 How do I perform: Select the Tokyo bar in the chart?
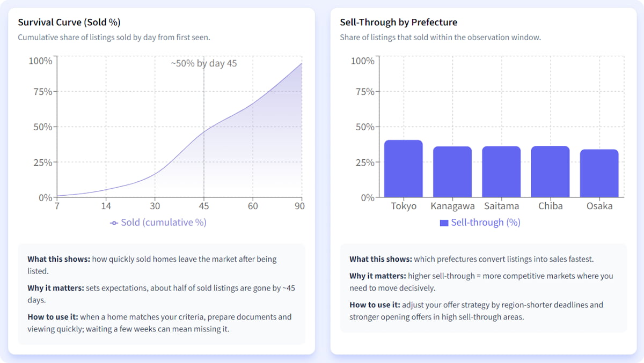(x=404, y=169)
